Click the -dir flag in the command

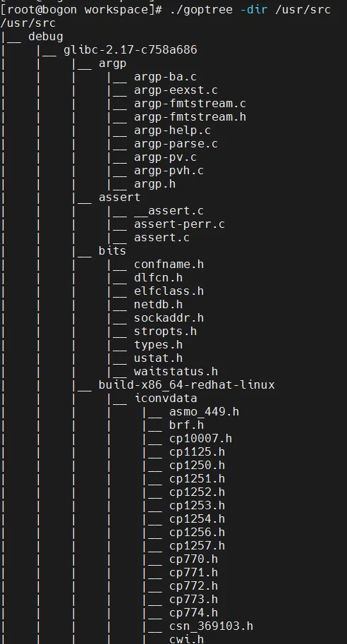click(x=253, y=9)
